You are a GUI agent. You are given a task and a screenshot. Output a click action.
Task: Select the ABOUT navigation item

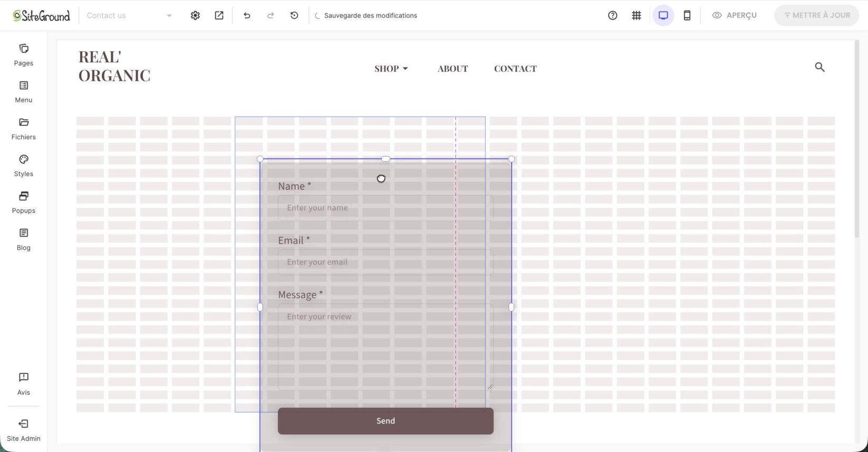click(x=452, y=69)
